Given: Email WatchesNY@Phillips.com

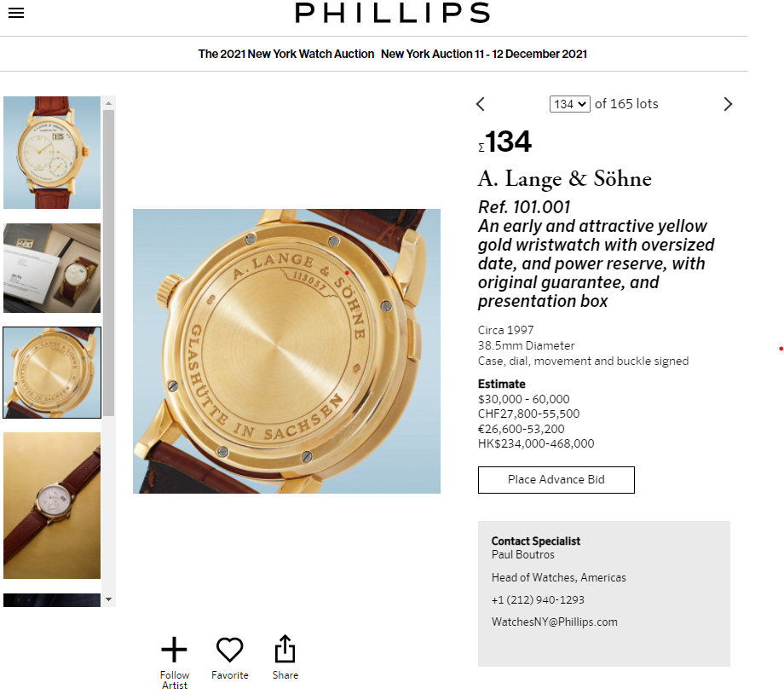Looking at the screenshot, I should 554,622.
